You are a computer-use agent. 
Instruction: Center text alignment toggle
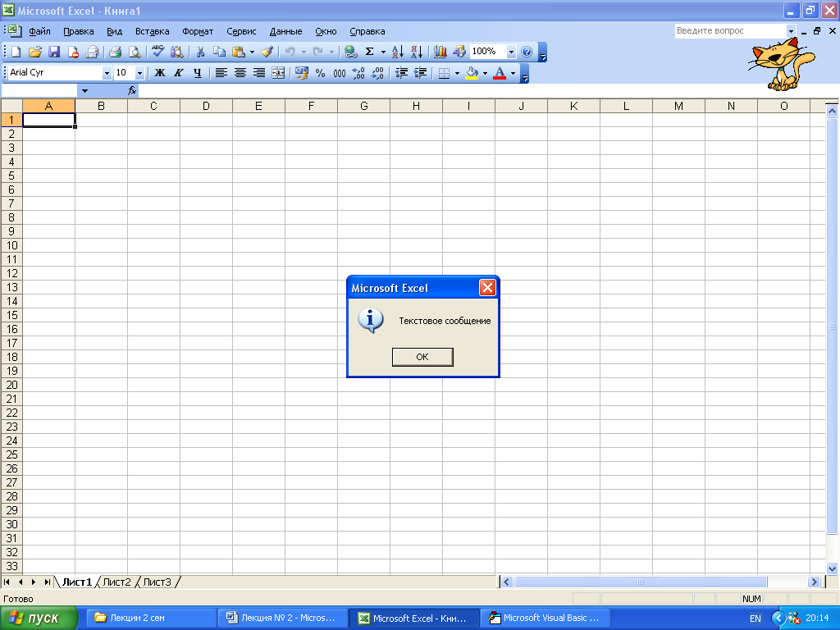[240, 73]
